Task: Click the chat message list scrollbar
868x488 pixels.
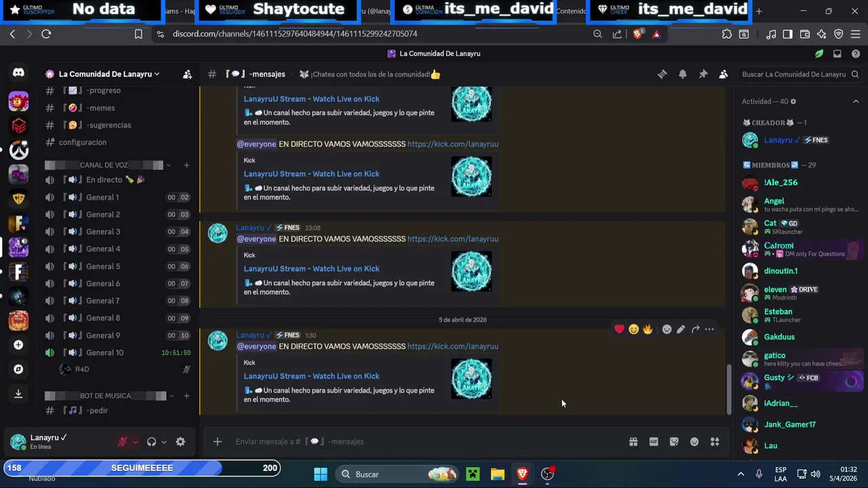Action: pos(729,388)
